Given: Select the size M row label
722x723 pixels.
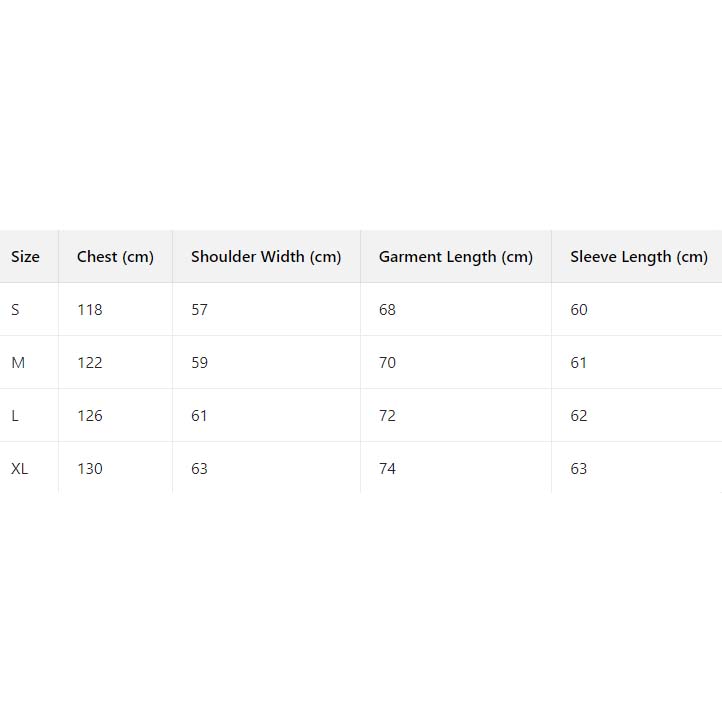Looking at the screenshot, I should point(18,363).
